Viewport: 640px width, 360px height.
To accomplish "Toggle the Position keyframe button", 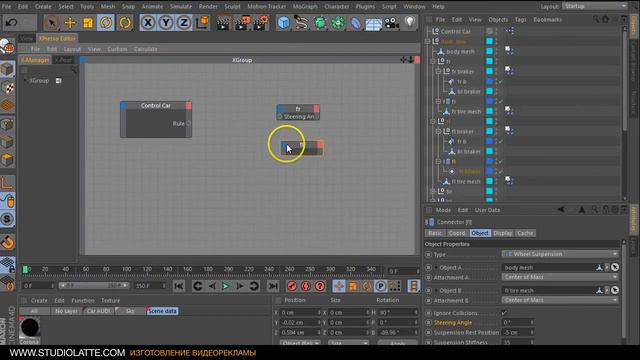I will (x=339, y=286).
